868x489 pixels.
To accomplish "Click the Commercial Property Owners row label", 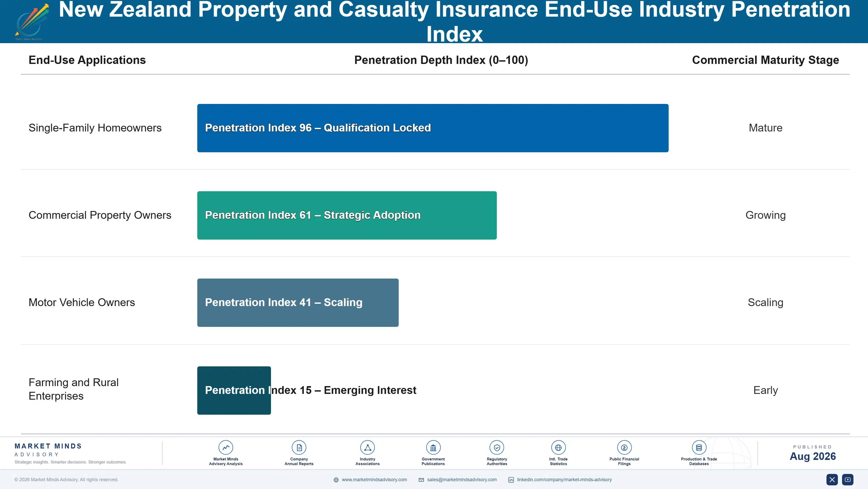I will pos(100,215).
